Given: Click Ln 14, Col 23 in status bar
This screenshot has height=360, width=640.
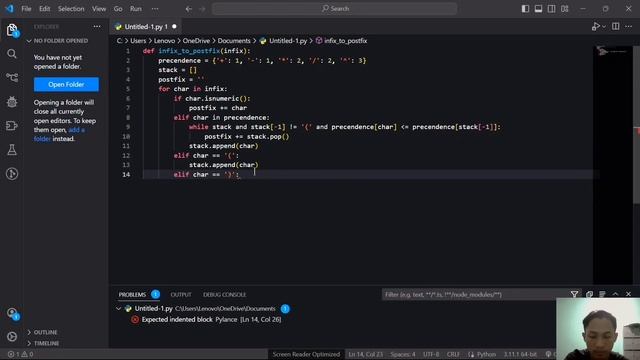Looking at the screenshot, I should [365, 354].
